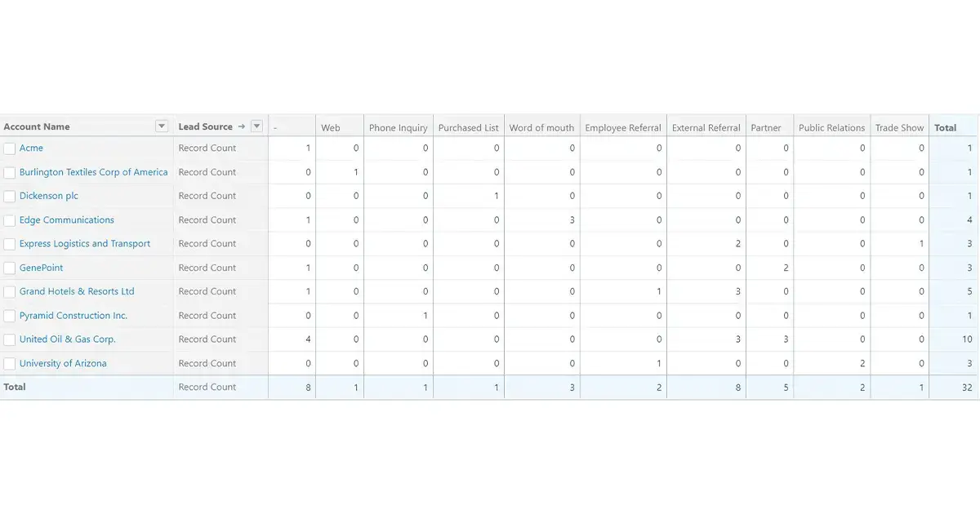
Task: Open Grand Hotels & Resorts Ltd account
Action: pyautogui.click(x=77, y=291)
